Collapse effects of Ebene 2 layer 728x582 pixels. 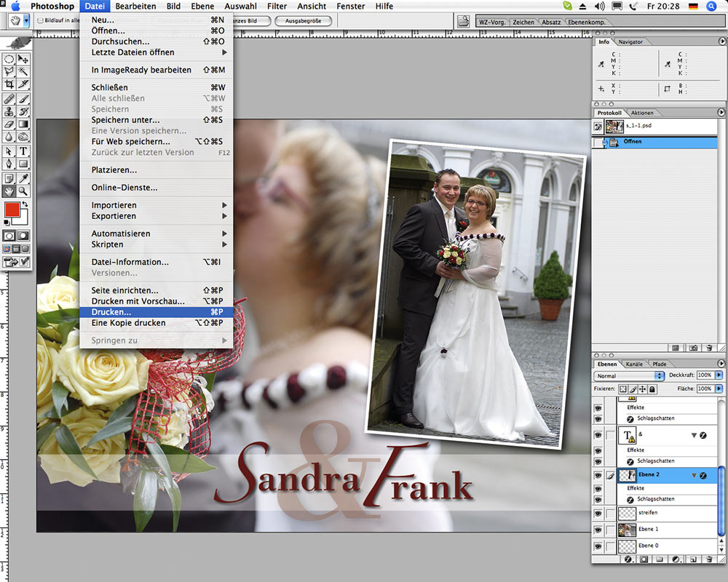click(x=694, y=475)
